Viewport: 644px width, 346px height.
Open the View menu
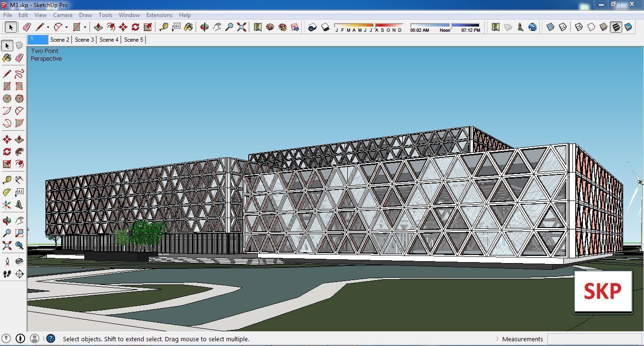[x=40, y=15]
